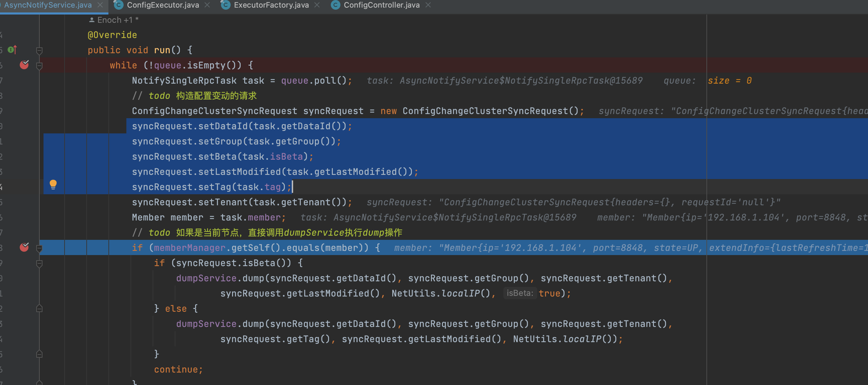Click the fold end marker beside closing brace before continue
This screenshot has height=385, width=868.
39,354
